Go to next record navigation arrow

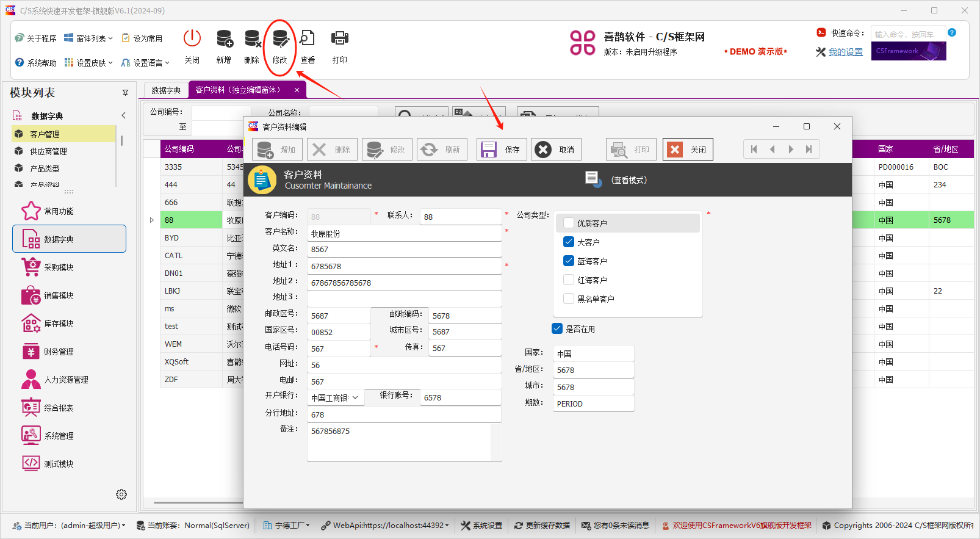tap(791, 150)
